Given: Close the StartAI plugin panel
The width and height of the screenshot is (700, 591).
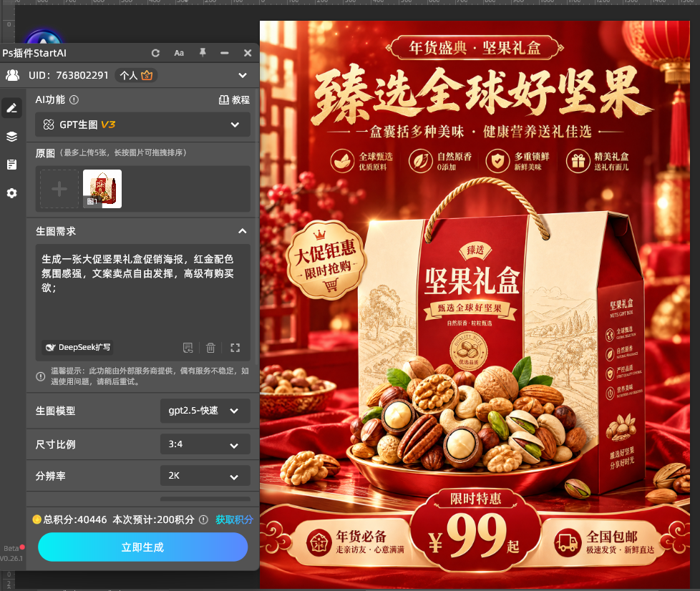Looking at the screenshot, I should (x=248, y=53).
